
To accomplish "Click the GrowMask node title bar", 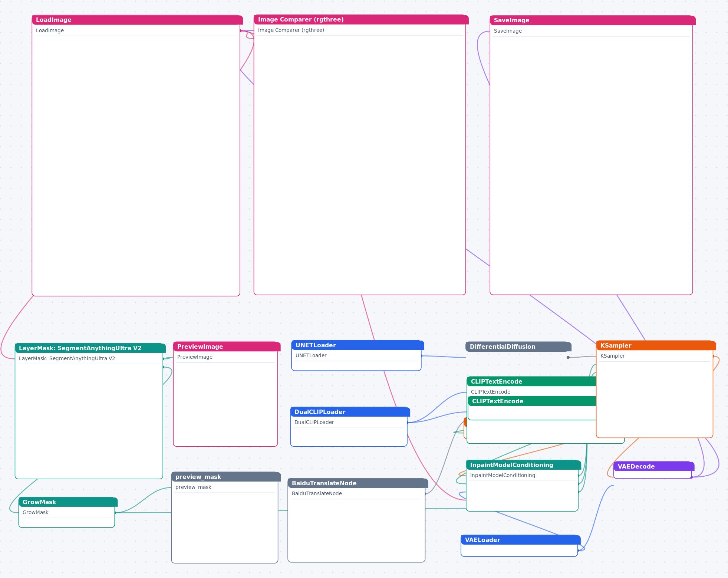I will (68, 502).
